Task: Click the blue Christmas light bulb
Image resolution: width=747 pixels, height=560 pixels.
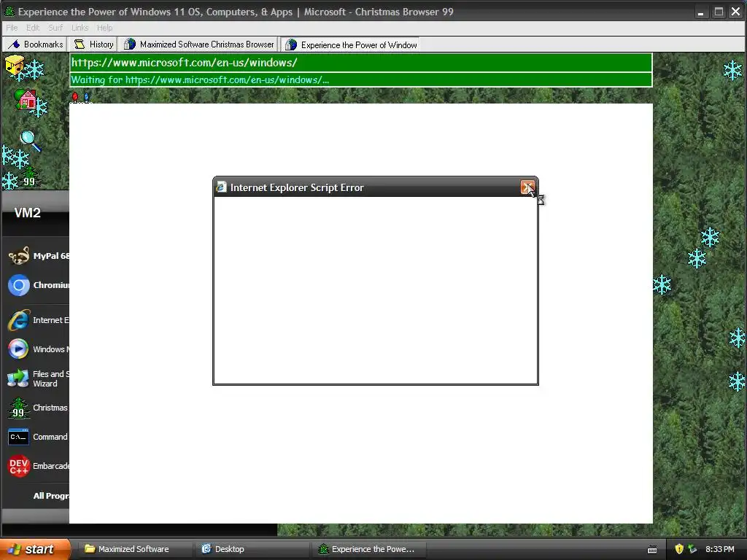Action: click(x=86, y=97)
